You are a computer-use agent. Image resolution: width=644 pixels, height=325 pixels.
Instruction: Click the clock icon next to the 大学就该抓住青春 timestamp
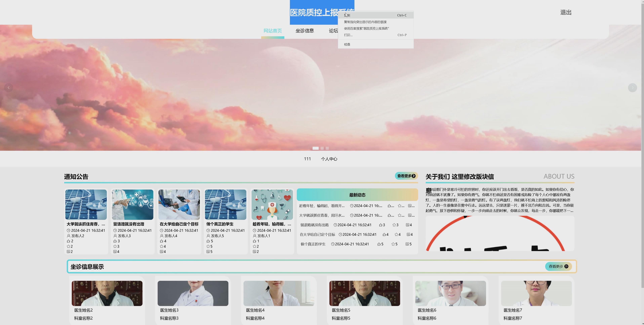69,230
